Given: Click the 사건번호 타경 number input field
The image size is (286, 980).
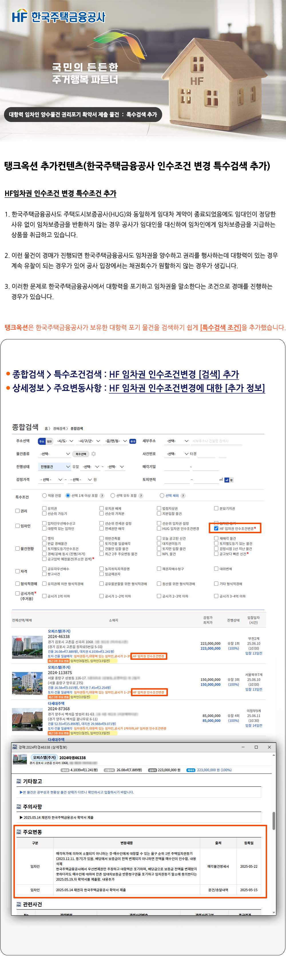Looking at the screenshot, I should [x=206, y=454].
